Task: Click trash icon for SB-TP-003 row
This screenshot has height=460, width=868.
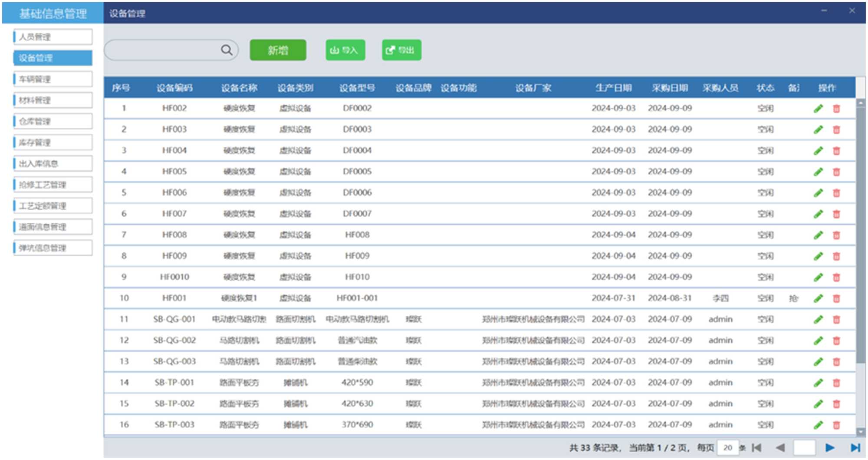Action: tap(836, 425)
